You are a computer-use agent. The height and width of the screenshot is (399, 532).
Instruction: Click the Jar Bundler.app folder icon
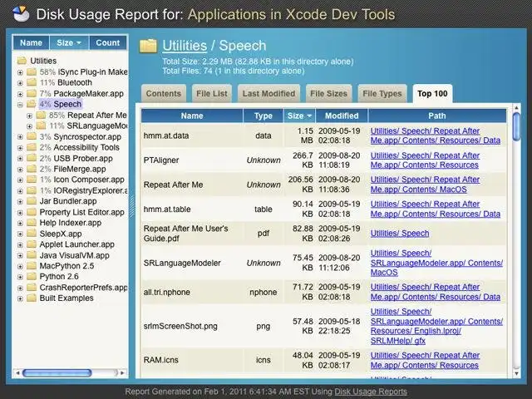[x=32, y=201]
